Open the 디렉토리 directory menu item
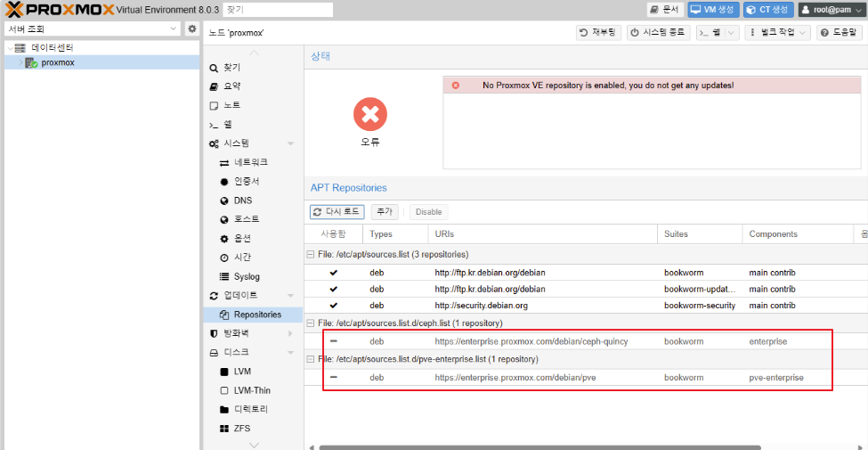This screenshot has width=868, height=450. point(253,410)
